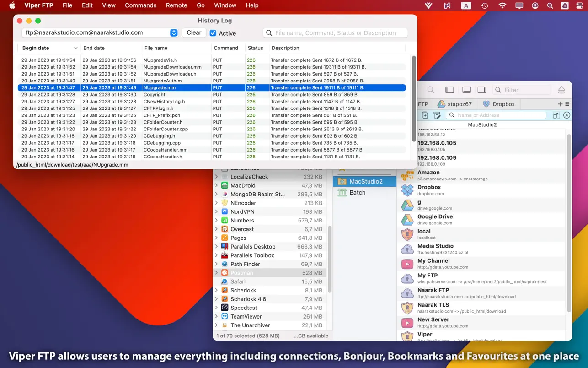The height and width of the screenshot is (368, 588).
Task: Toggle the bottom panel layout icon
Action: point(466,90)
